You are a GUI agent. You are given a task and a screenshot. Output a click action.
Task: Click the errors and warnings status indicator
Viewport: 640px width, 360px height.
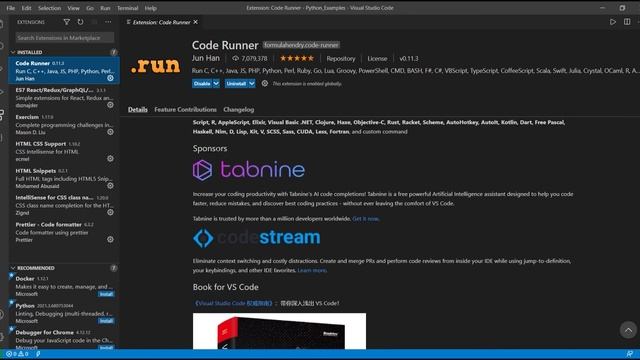(17, 354)
